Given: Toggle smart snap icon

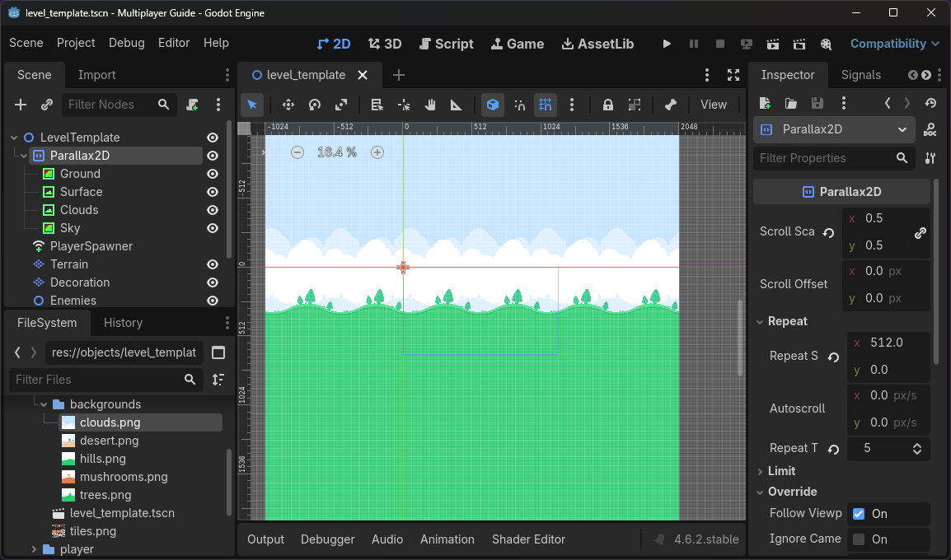Looking at the screenshot, I should coord(520,105).
